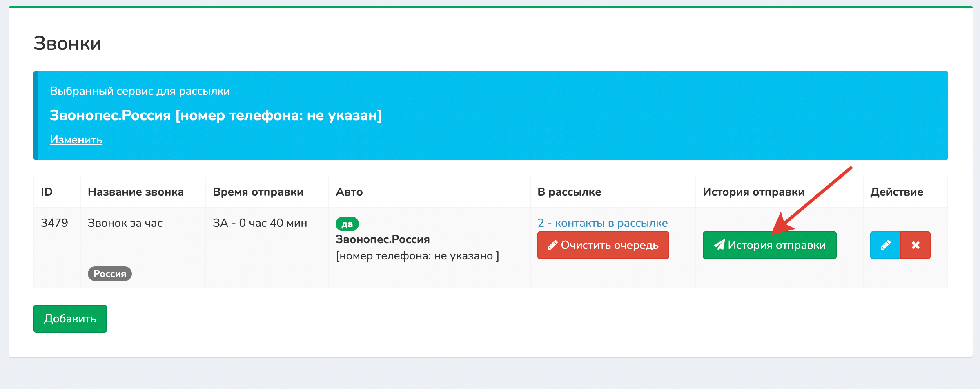980x389 pixels.
Task: Select the call ID 3479 cell
Action: 54,223
